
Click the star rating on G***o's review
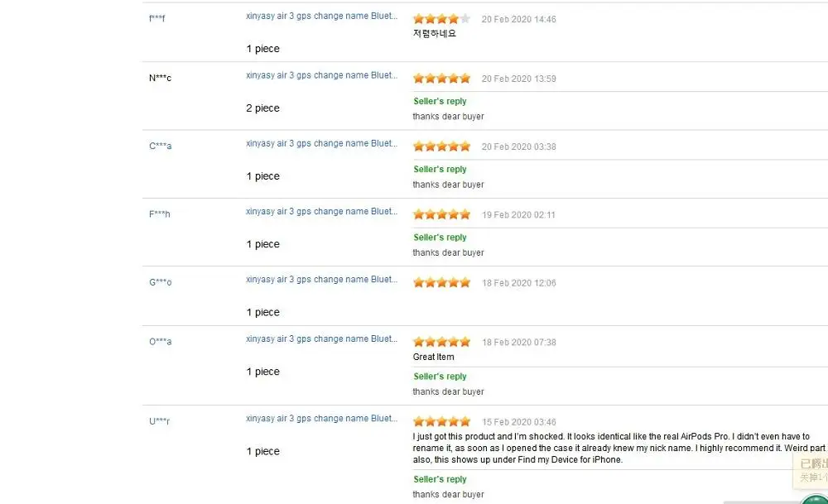[x=441, y=283]
